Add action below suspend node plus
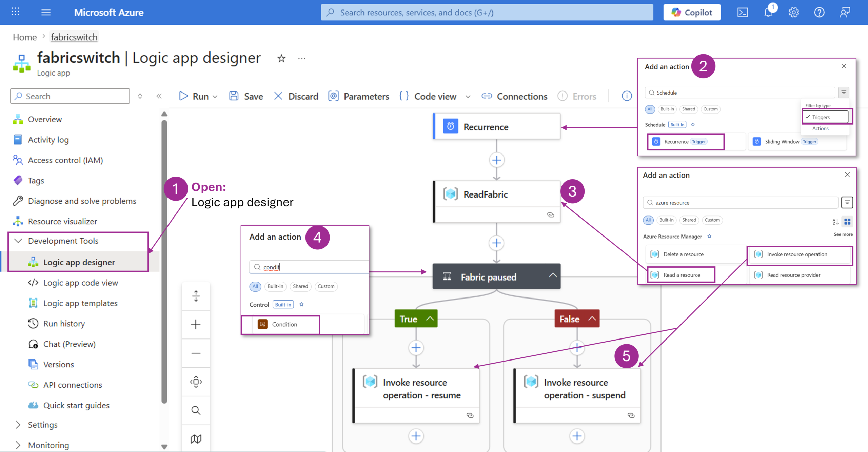 pyautogui.click(x=577, y=436)
